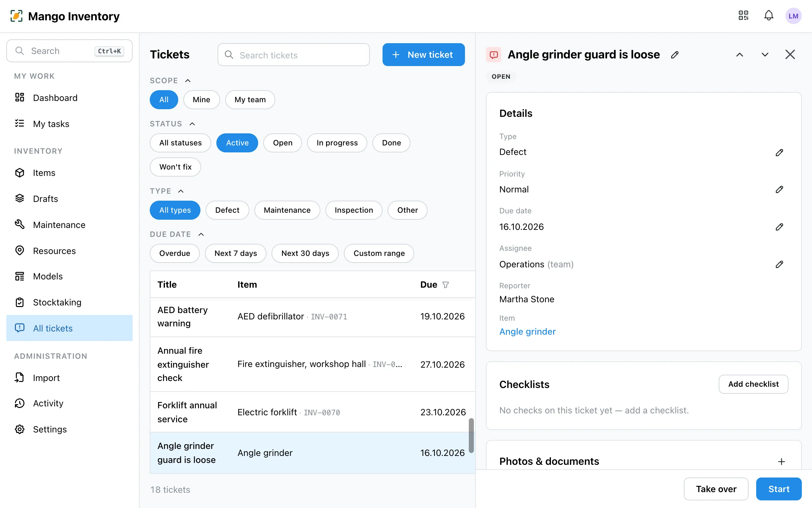
Task: Filter due date by Overdue
Action: click(x=174, y=253)
